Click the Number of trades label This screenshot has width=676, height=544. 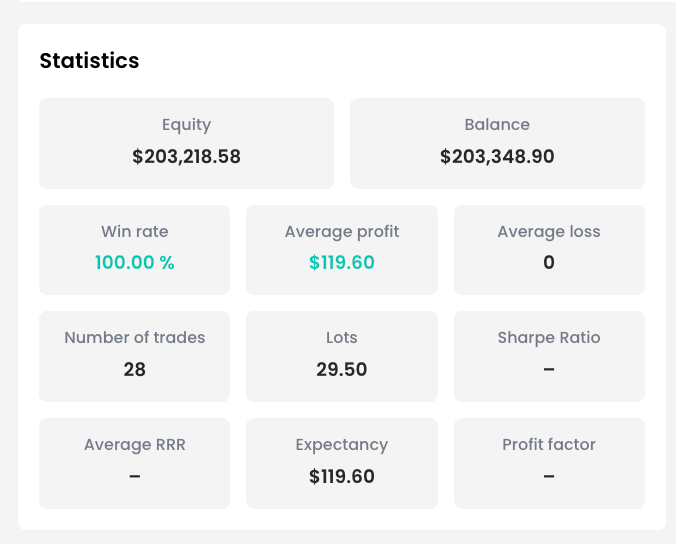(135, 338)
